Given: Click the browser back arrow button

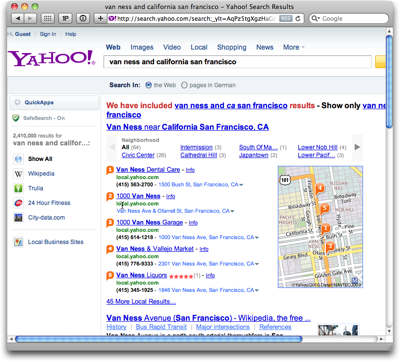Looking at the screenshot, I should click(18, 19).
